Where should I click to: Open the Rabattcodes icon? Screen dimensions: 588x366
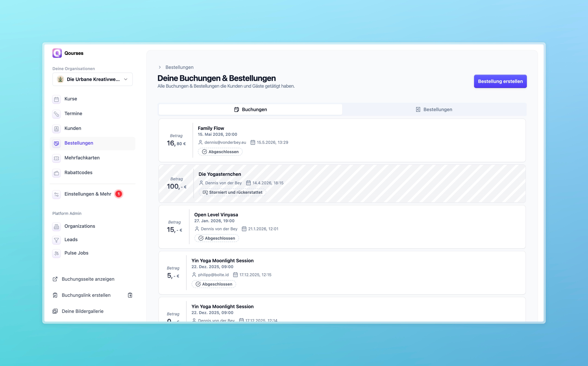pos(56,173)
